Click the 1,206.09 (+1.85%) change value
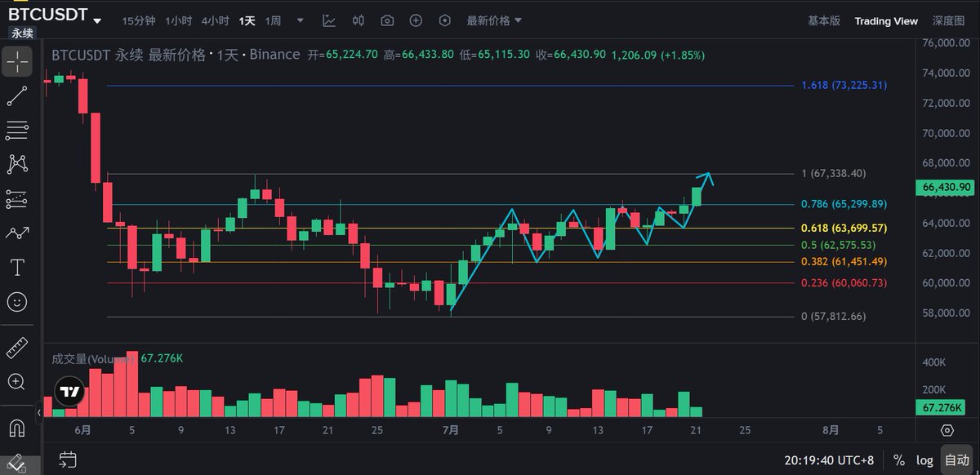The width and height of the screenshot is (980, 475). click(657, 55)
